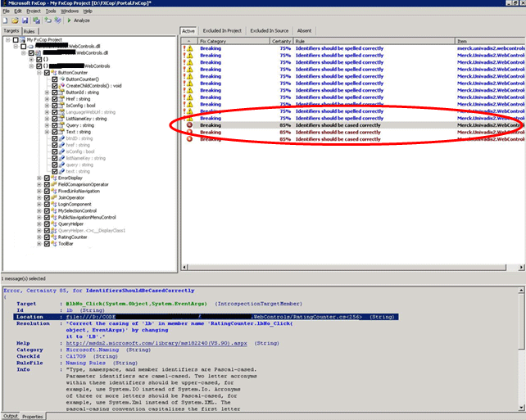This screenshot has height=420, width=526.
Task: Click the Save Report toolbar icon
Action: (x=36, y=20)
